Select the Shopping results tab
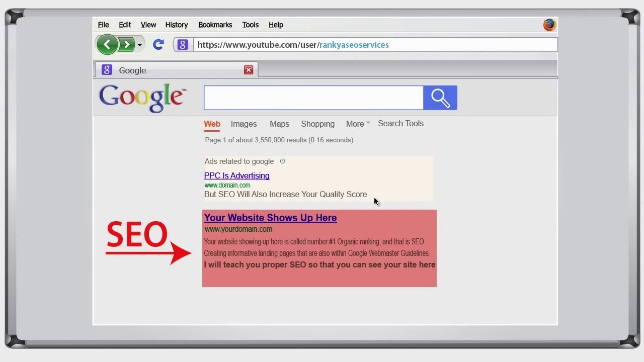644x362 pixels. point(317,124)
